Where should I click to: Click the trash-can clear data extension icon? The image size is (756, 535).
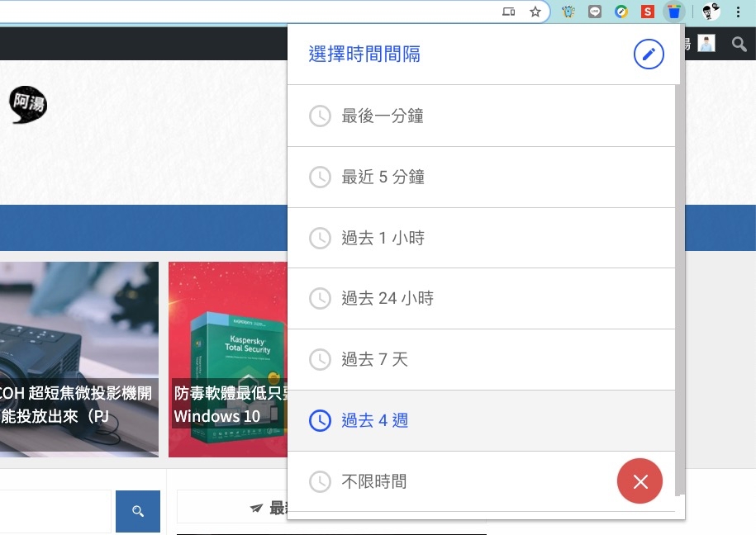coord(674,12)
